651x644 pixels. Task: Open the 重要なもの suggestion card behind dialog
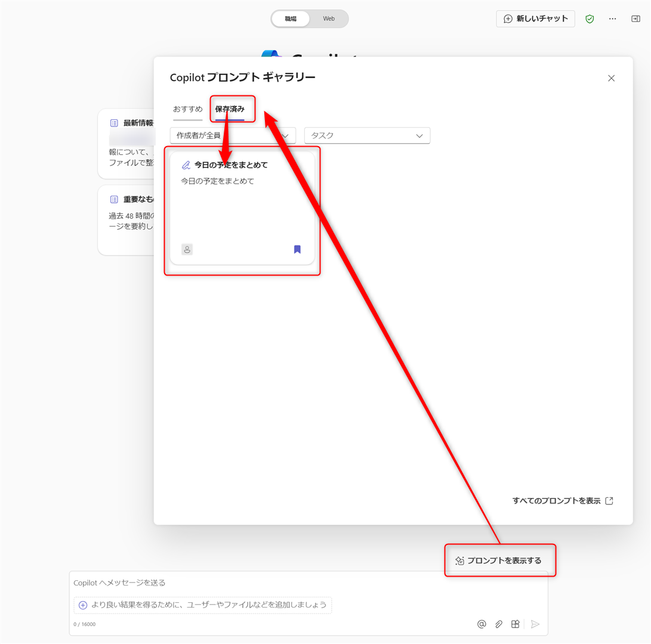pos(126,220)
